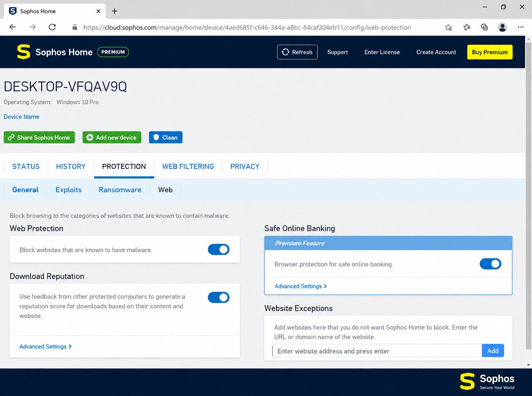
Task: Open the Support link
Action: tap(337, 52)
